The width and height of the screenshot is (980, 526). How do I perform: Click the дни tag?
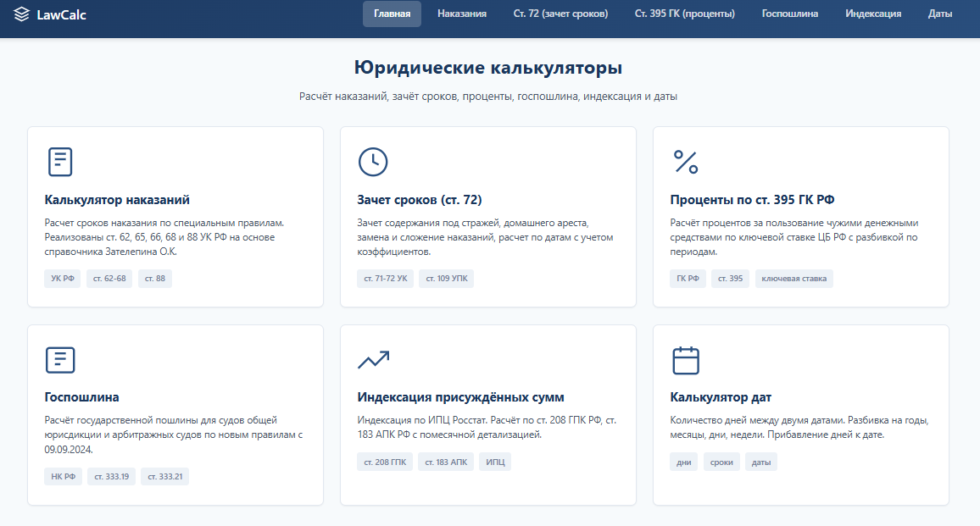[x=684, y=462]
